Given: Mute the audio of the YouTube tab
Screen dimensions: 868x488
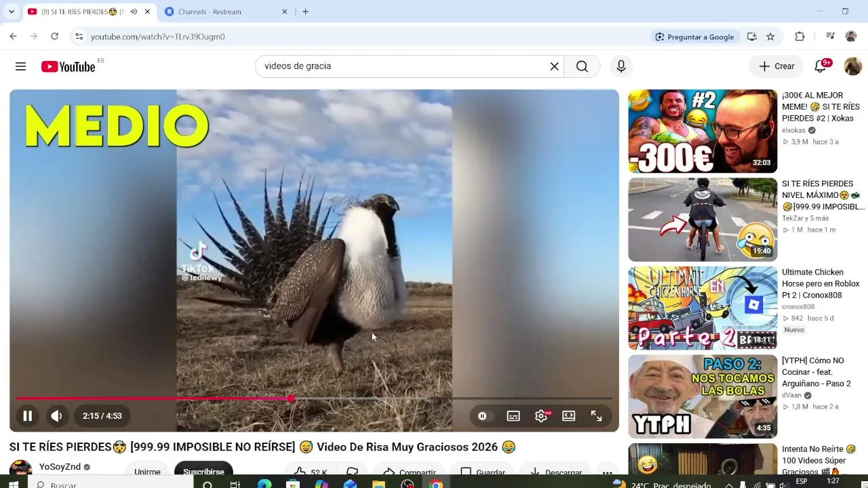Looking at the screenshot, I should click(134, 12).
